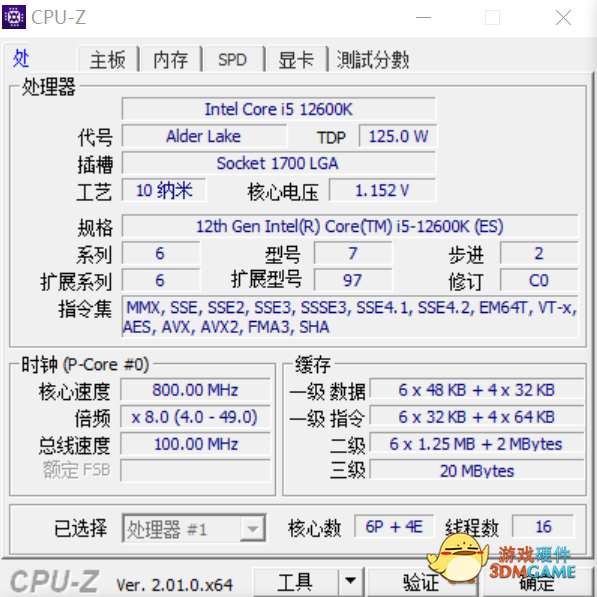The width and height of the screenshot is (597, 597).
Task: Open the 处理器 #1 selection dropdown
Action: tap(194, 528)
